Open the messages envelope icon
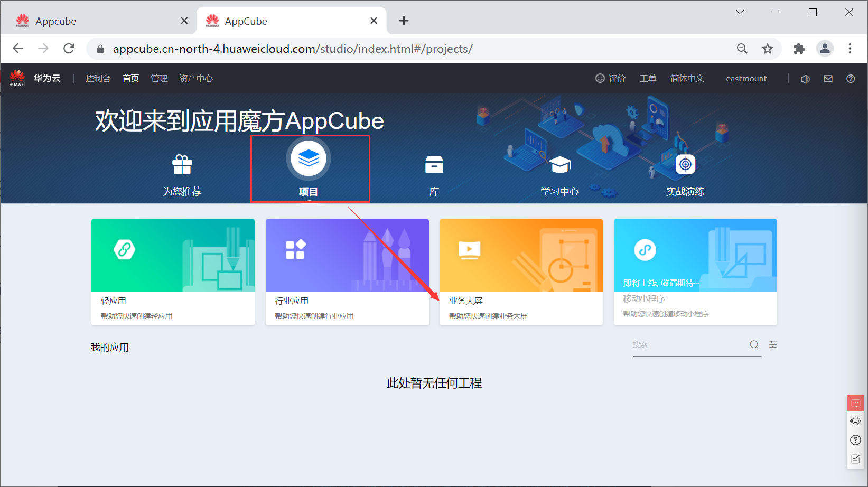Viewport: 868px width, 487px height. pyautogui.click(x=828, y=79)
